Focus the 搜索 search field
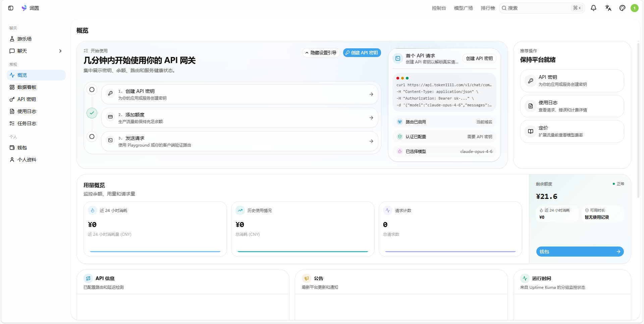Screen dimensions: 644x324 [542, 8]
